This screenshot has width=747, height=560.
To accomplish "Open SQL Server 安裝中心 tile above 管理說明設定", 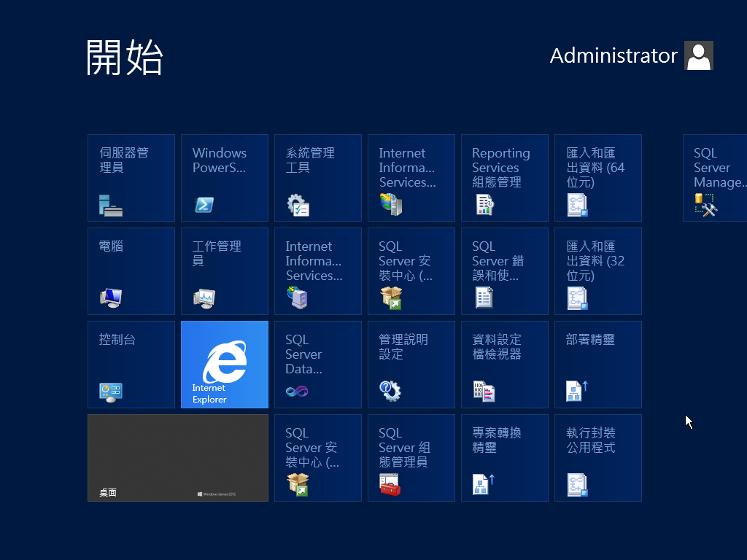I will pyautogui.click(x=411, y=271).
